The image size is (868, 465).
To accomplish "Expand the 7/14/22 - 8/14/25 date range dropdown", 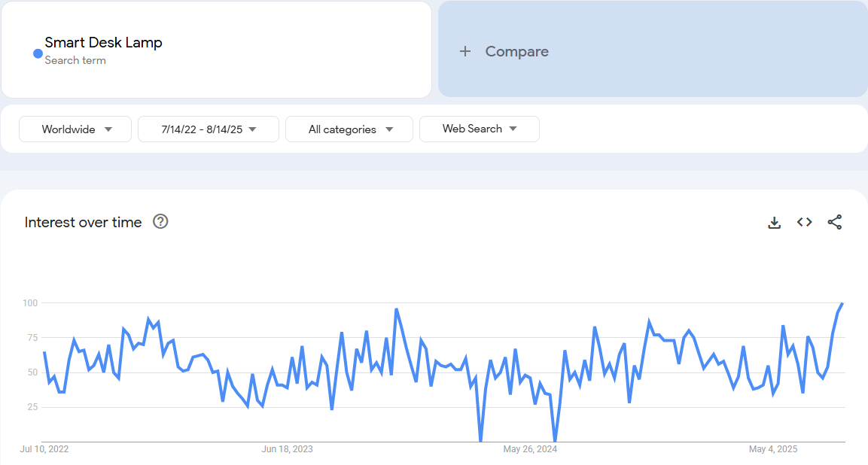I will pyautogui.click(x=209, y=129).
